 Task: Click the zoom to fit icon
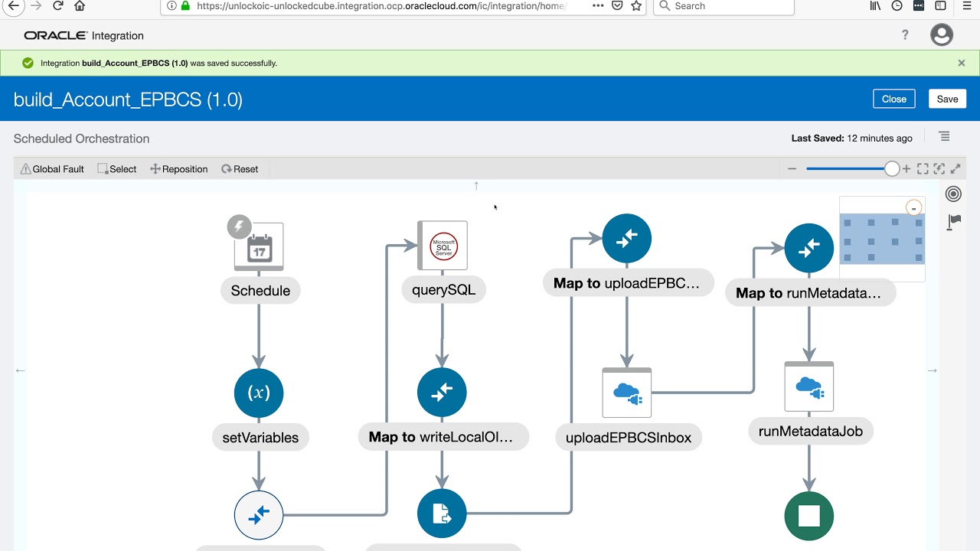coord(923,169)
